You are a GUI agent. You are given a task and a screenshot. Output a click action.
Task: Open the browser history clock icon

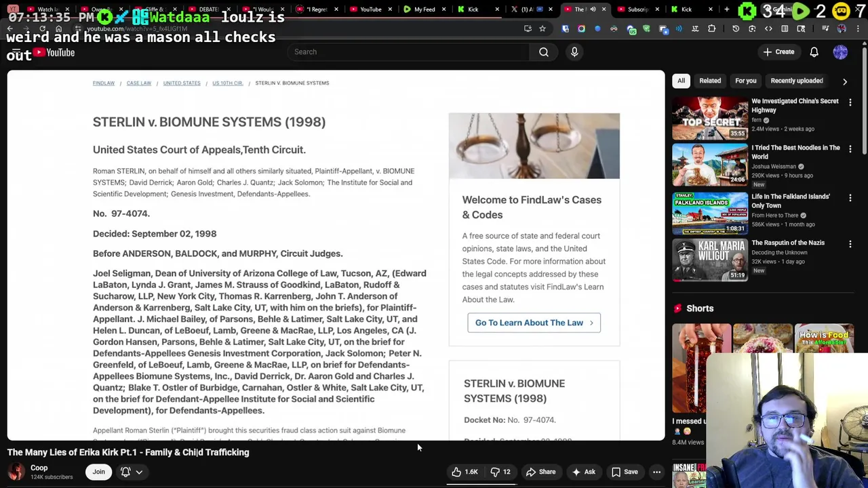click(x=736, y=28)
